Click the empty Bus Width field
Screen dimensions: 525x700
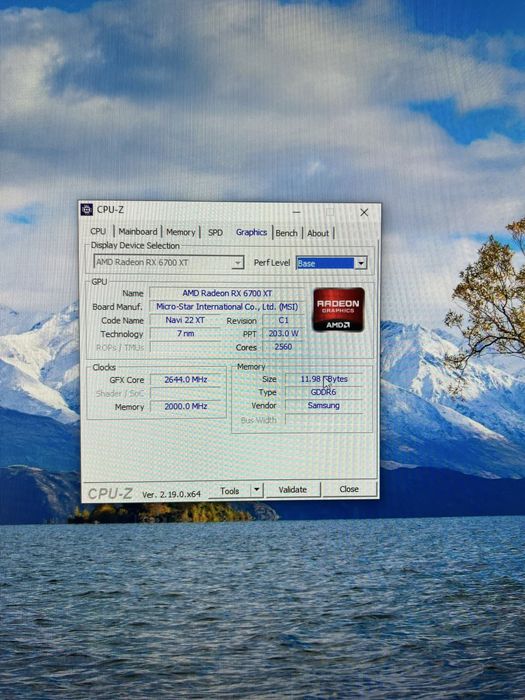(x=324, y=419)
